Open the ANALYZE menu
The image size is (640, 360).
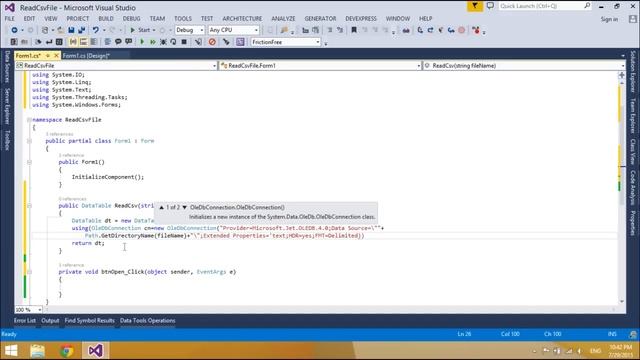click(283, 19)
